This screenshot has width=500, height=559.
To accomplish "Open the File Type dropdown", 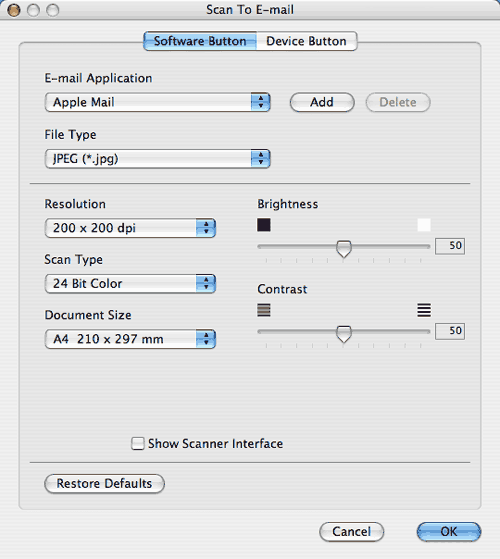I will click(158, 159).
